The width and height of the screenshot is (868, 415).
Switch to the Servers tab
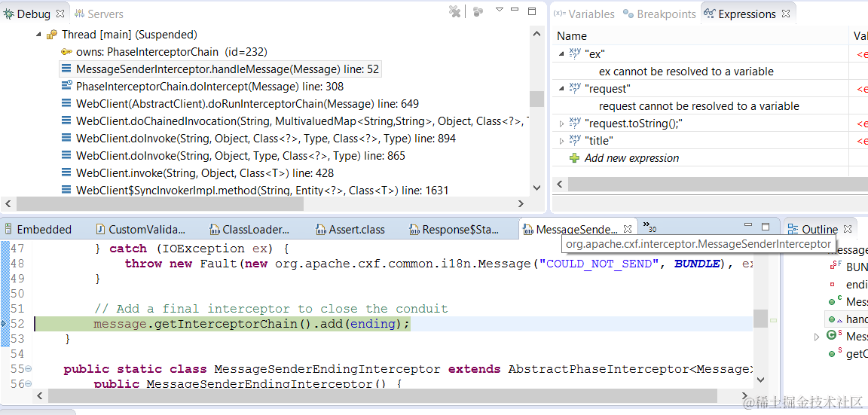click(99, 14)
